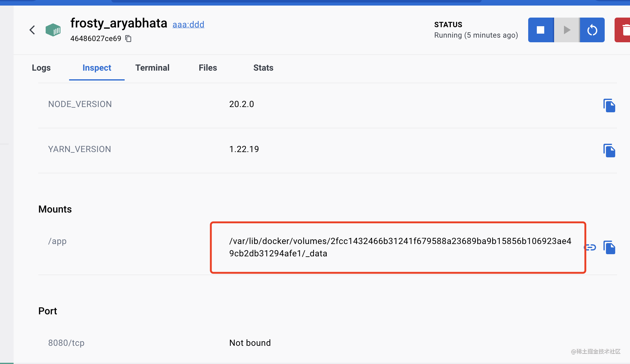Image resolution: width=630 pixels, height=364 pixels.
Task: Copy the NODE_VERSION value
Action: [609, 105]
